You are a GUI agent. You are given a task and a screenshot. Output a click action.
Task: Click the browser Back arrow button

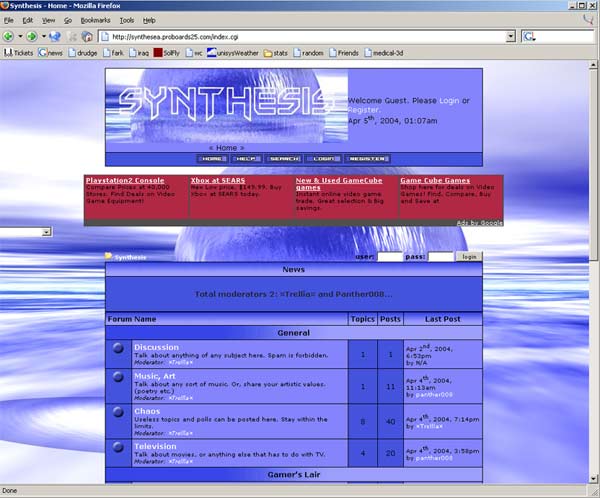tap(8, 36)
